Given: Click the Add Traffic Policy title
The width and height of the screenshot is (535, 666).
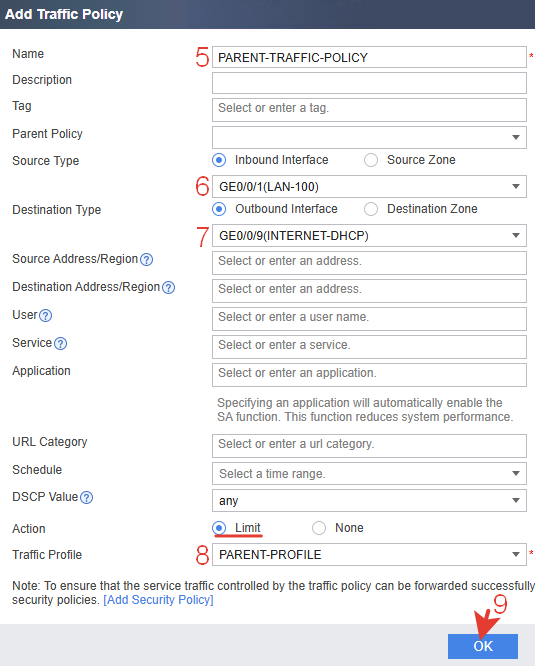Looking at the screenshot, I should coord(64,14).
